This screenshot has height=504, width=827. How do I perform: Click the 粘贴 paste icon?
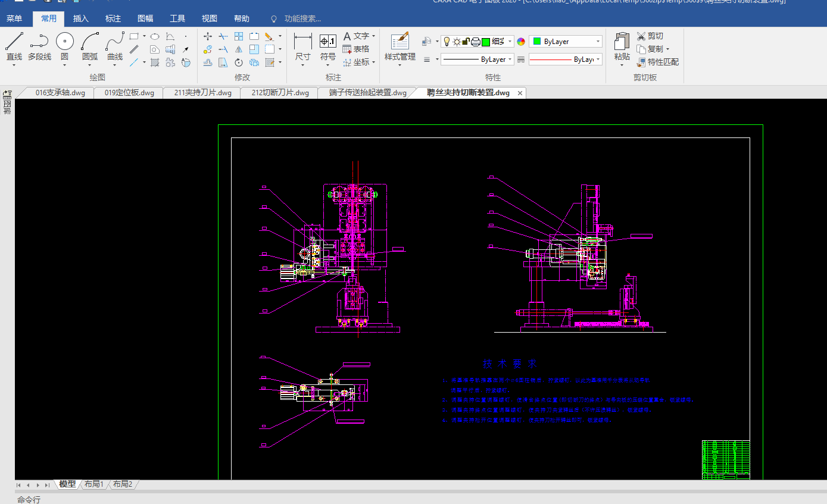pos(622,46)
